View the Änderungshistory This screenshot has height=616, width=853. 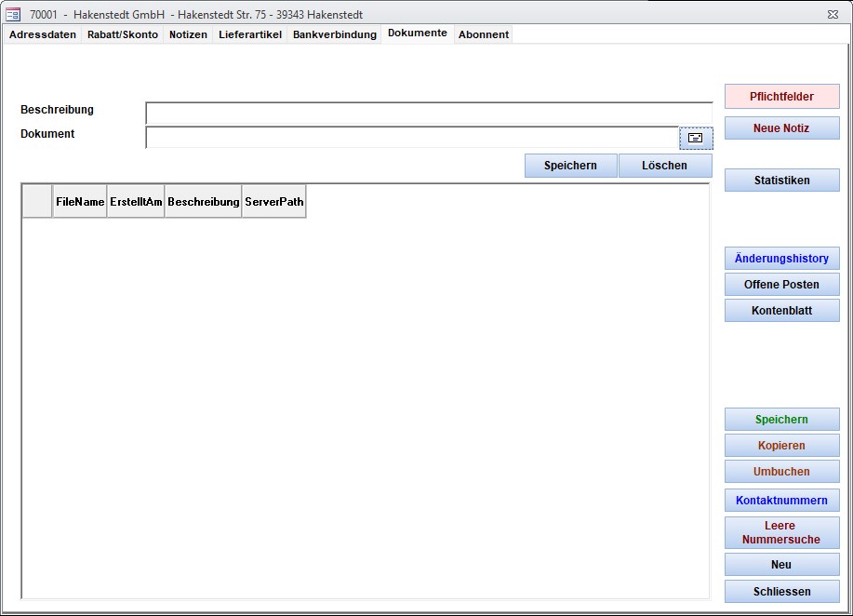click(781, 259)
